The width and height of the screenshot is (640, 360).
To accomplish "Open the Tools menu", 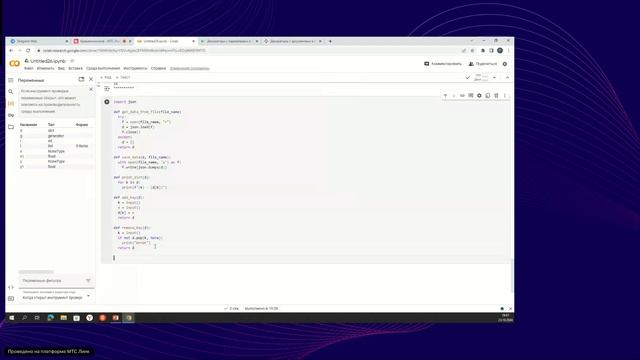I will coord(135,69).
